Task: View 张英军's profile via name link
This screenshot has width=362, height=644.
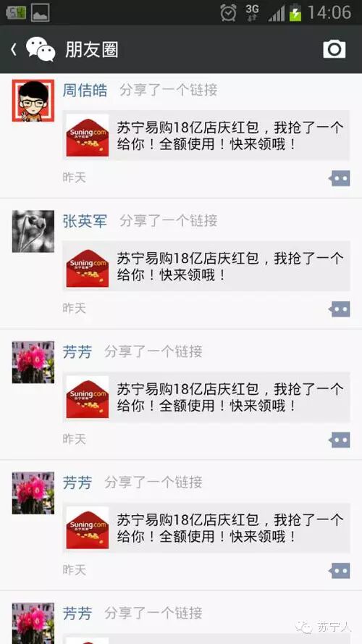Action: (x=85, y=221)
